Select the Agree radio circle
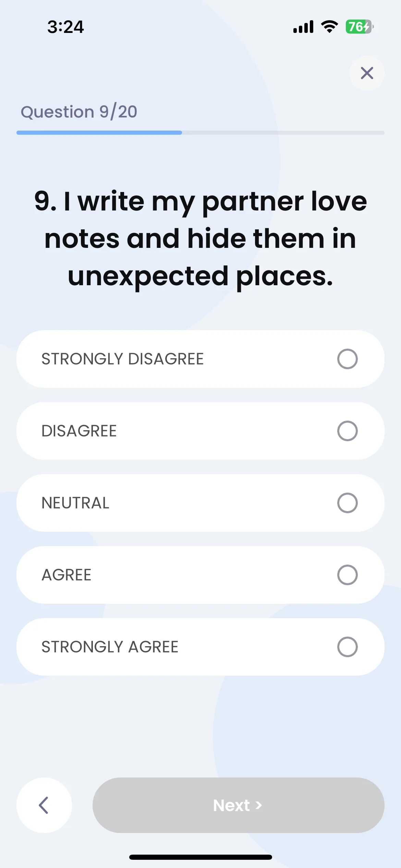Viewport: 401px width, 868px height. [x=347, y=575]
